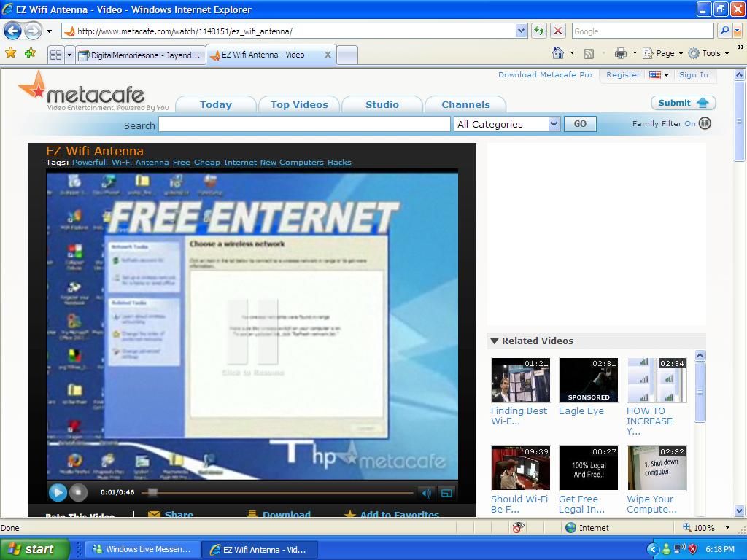The height and width of the screenshot is (560, 747).
Task: Click the Powerfull tag link
Action: (90, 163)
